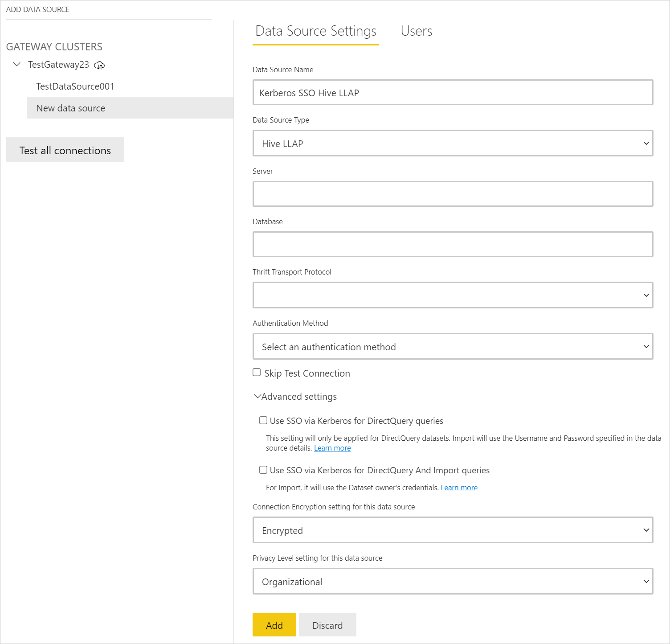Open the Authentication Method dropdown
The width and height of the screenshot is (670, 644).
pos(453,347)
